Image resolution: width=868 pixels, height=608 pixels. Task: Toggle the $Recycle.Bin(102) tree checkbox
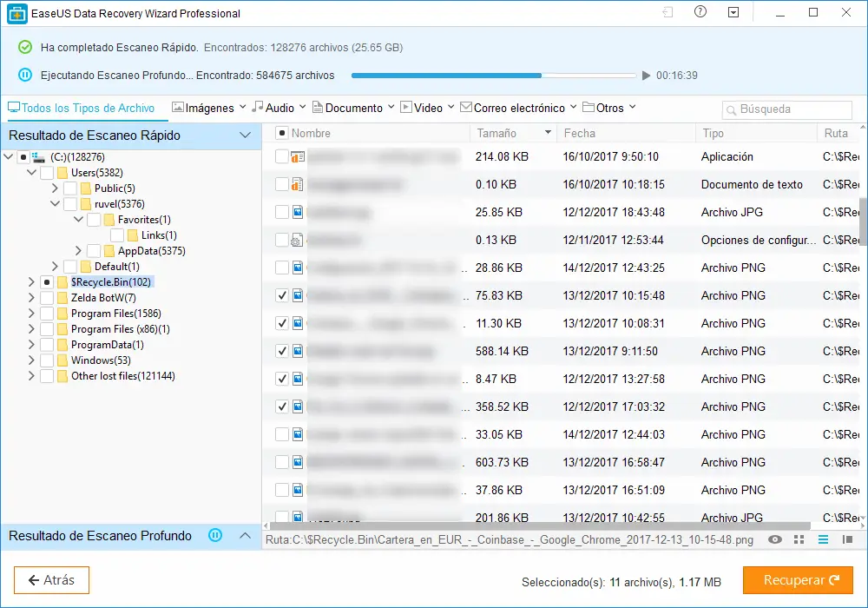tap(47, 282)
